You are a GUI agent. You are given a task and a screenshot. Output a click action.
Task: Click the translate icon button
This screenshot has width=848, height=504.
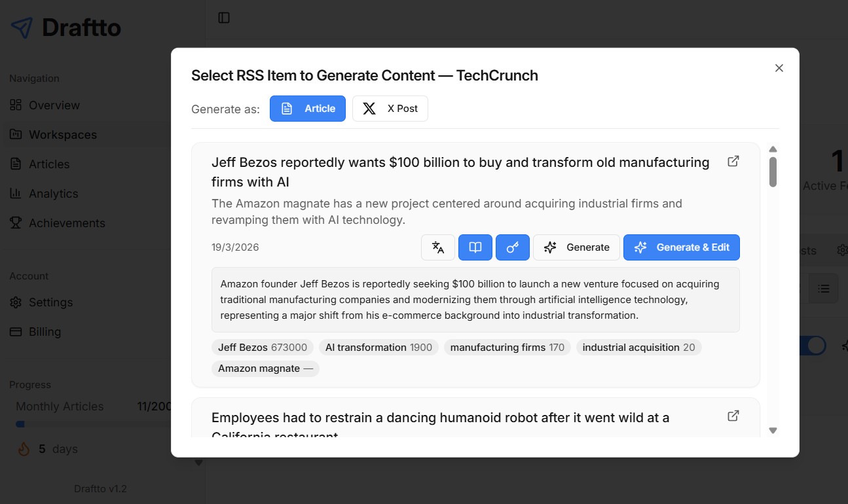click(x=438, y=247)
